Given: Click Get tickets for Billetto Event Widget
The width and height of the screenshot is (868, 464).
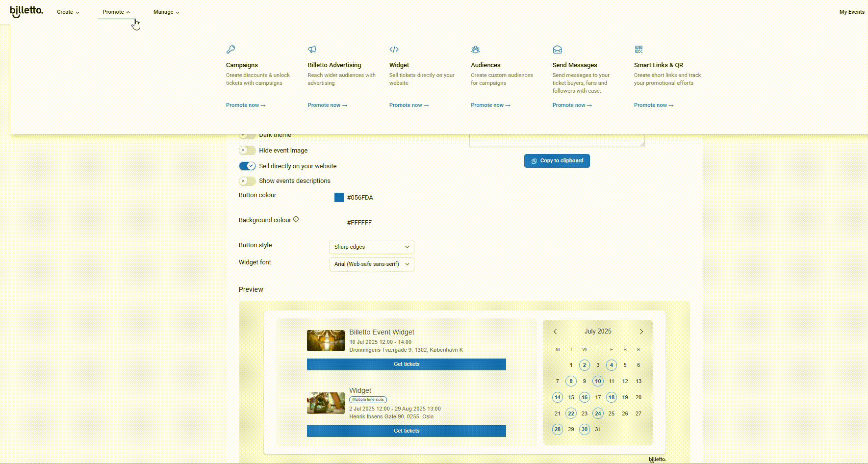Looking at the screenshot, I should (x=407, y=364).
